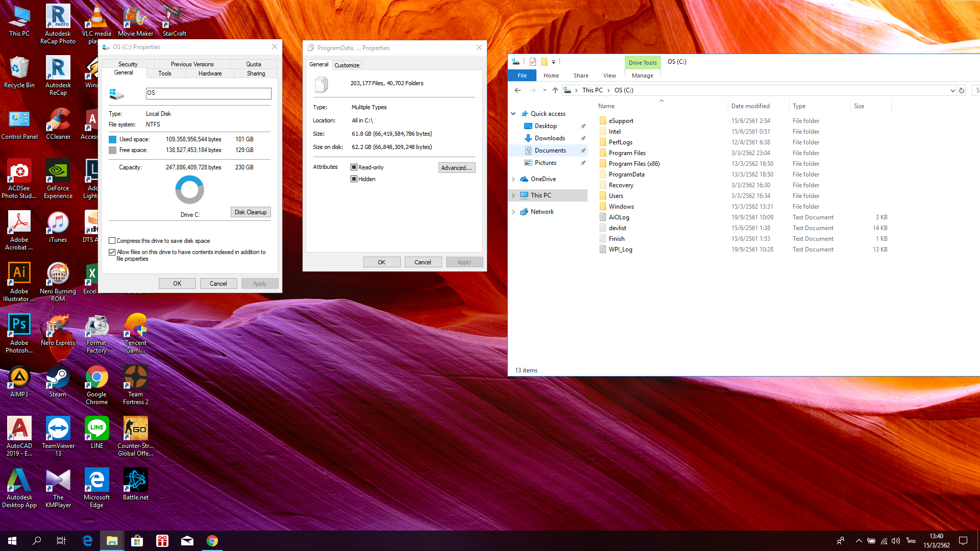Open the address bar history dropdown
980x551 pixels.
pyautogui.click(x=952, y=90)
